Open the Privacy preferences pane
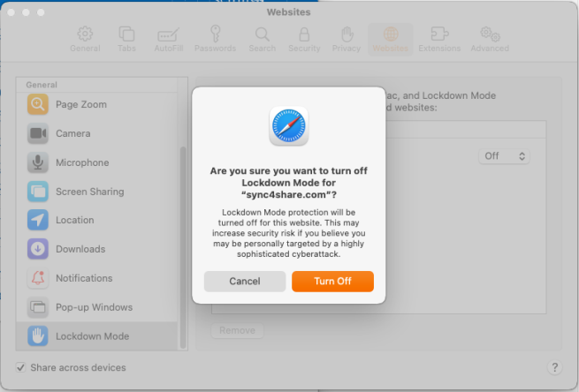The image size is (579, 392). click(347, 40)
